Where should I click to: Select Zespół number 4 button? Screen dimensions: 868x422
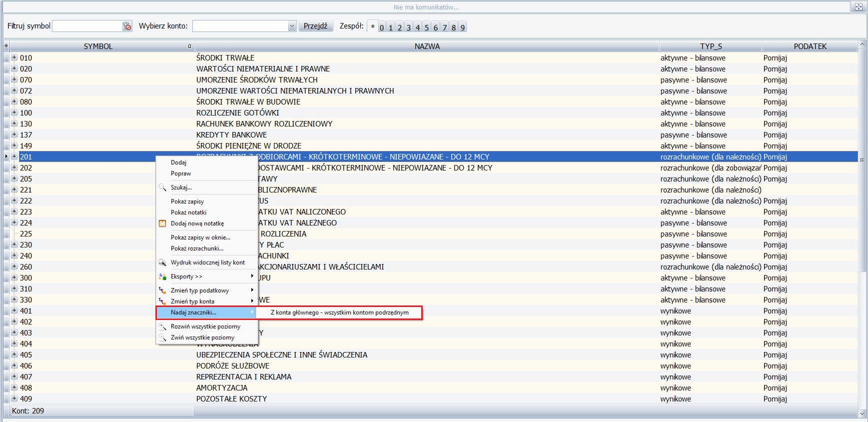pos(417,27)
